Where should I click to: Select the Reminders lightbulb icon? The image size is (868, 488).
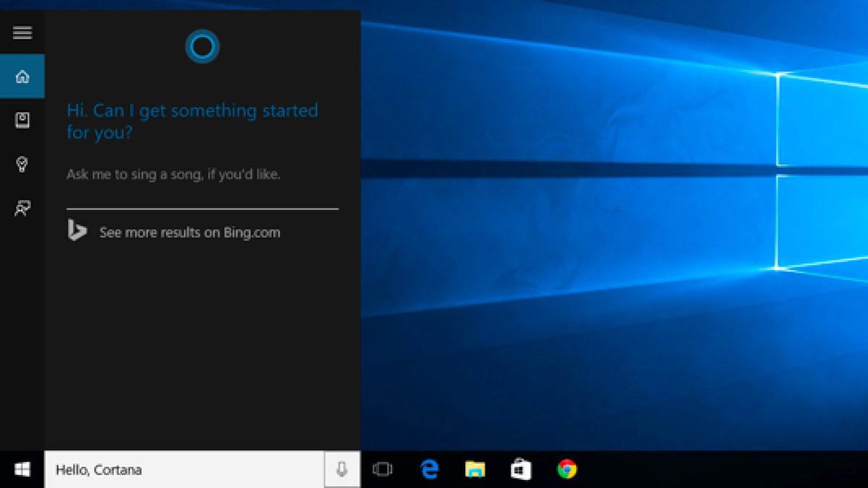(22, 165)
